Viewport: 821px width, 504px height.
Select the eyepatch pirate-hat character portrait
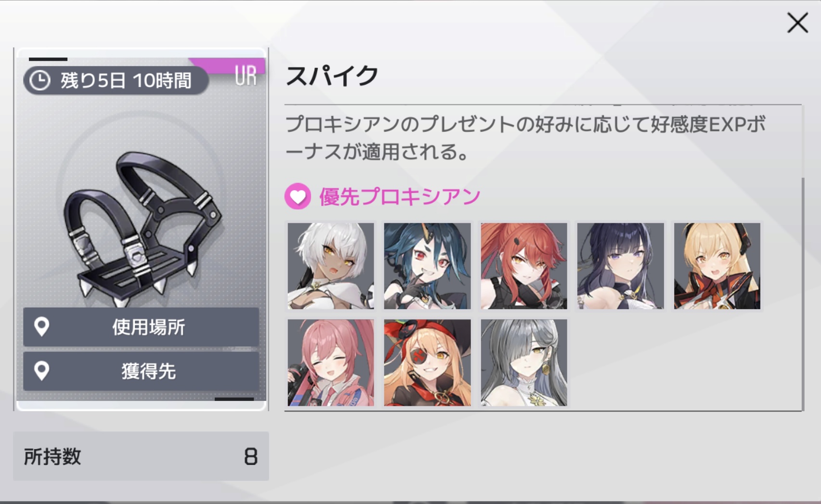(428, 362)
